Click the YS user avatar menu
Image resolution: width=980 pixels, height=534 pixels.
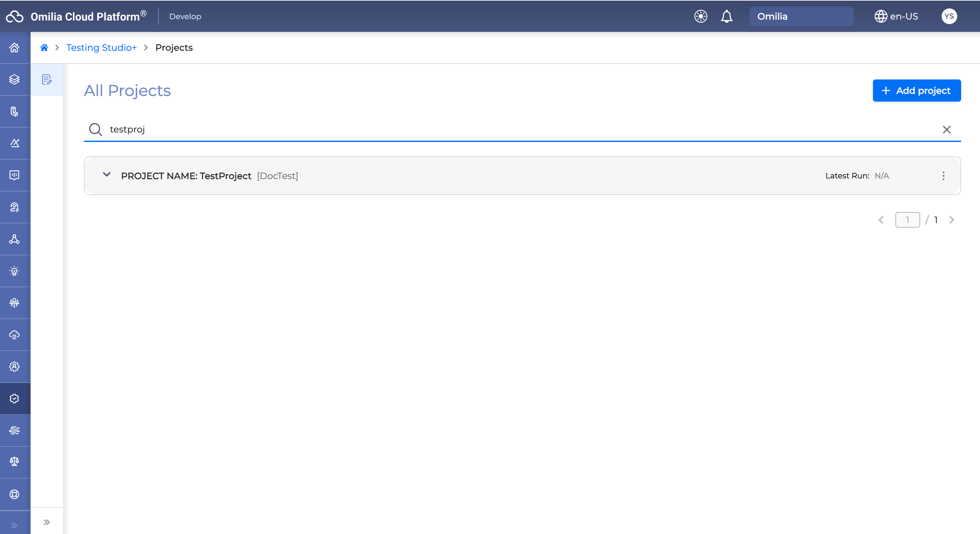pyautogui.click(x=949, y=16)
